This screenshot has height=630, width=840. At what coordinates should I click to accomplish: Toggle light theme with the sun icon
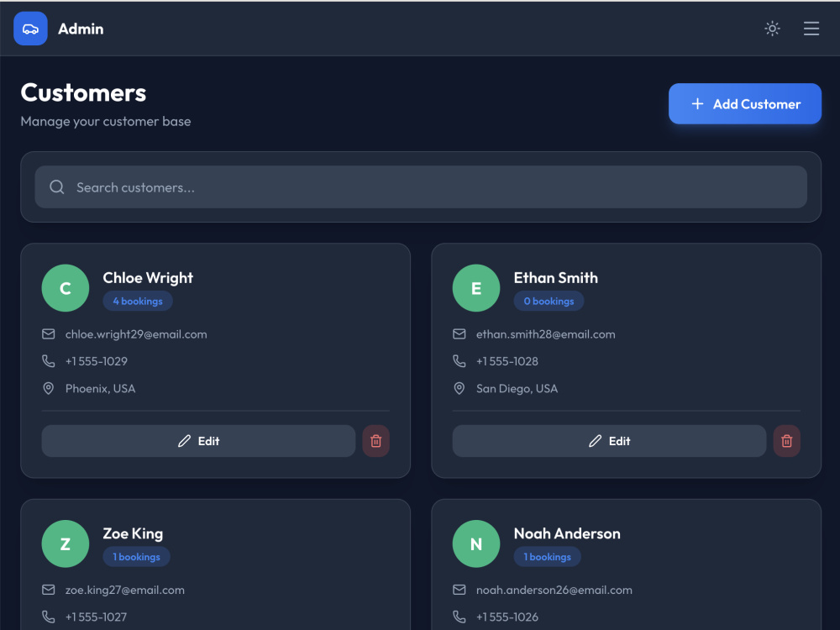click(x=772, y=29)
